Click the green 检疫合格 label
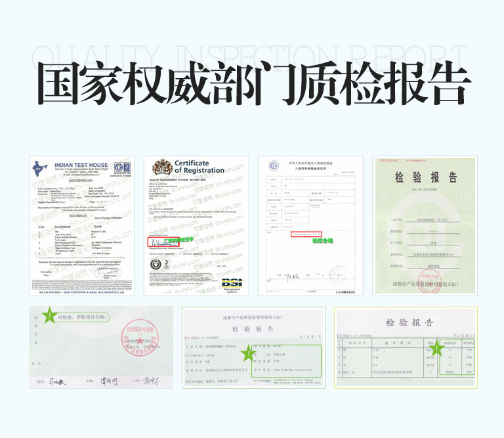This screenshot has width=504, height=438. 323,240
